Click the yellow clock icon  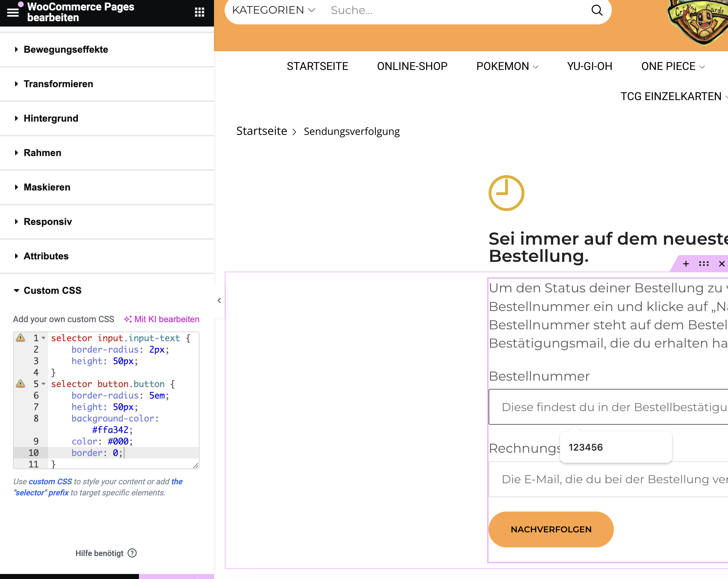pyautogui.click(x=506, y=193)
